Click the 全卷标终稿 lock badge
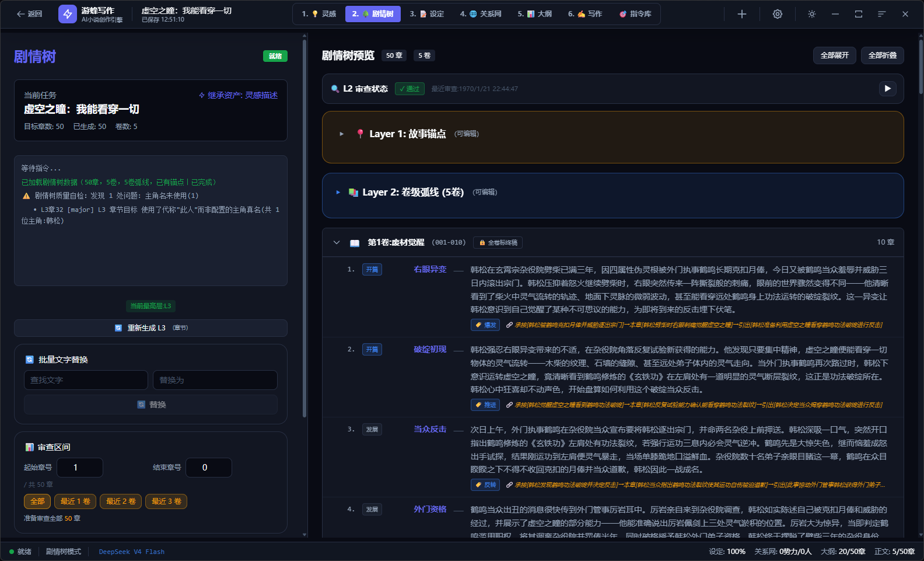This screenshot has height=561, width=924. 498,242
